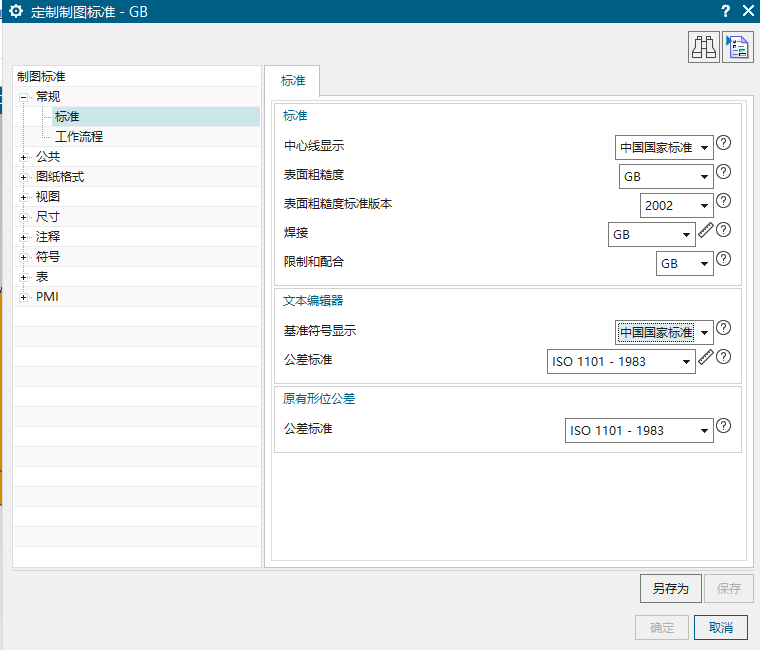Image resolution: width=760 pixels, height=650 pixels.
Task: Expand the 公共 tree node
Action: point(24,157)
